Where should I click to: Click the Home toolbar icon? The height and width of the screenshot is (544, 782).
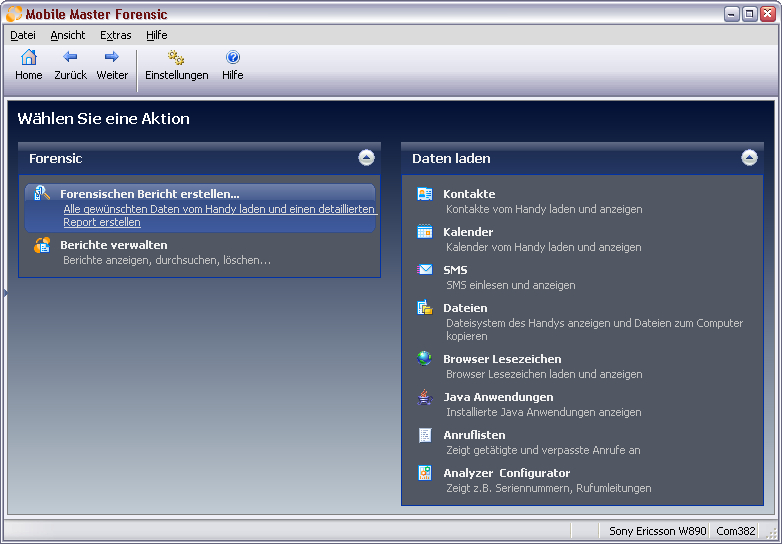[28, 58]
